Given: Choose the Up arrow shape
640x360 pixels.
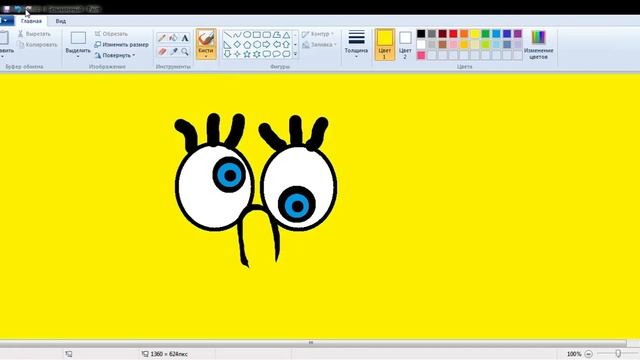Looking at the screenshot, I should (x=286, y=44).
